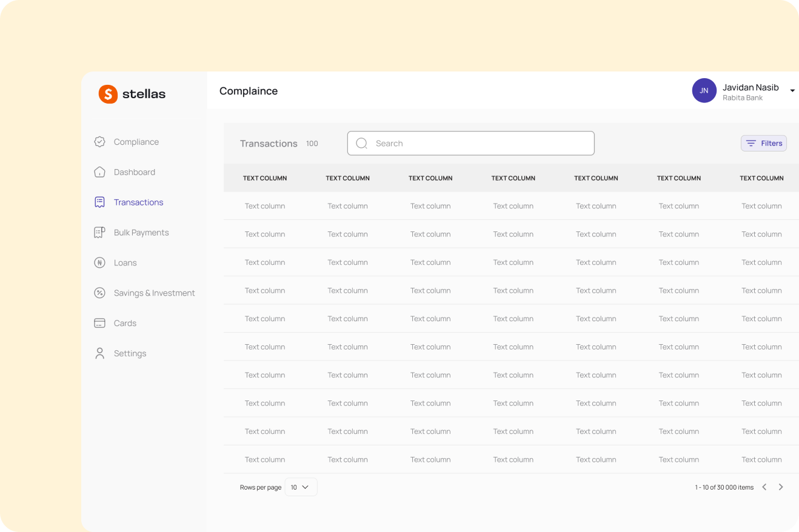Go to next page arrow

781,487
